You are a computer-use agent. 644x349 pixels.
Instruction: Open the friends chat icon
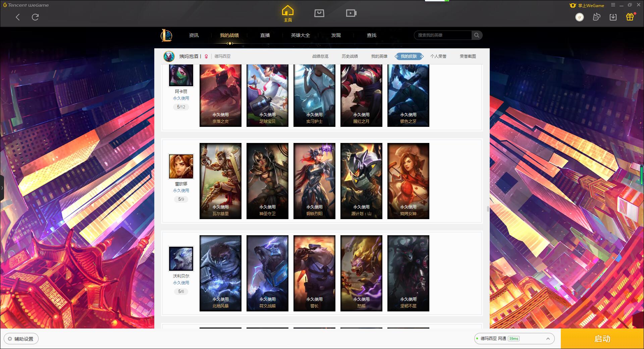pyautogui.click(x=596, y=17)
